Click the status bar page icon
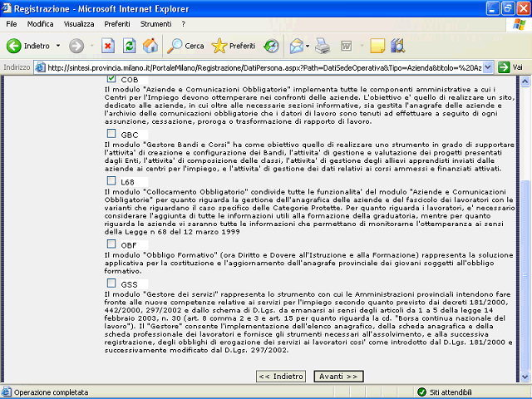The width and height of the screenshot is (532, 399). pyautogui.click(x=7, y=392)
